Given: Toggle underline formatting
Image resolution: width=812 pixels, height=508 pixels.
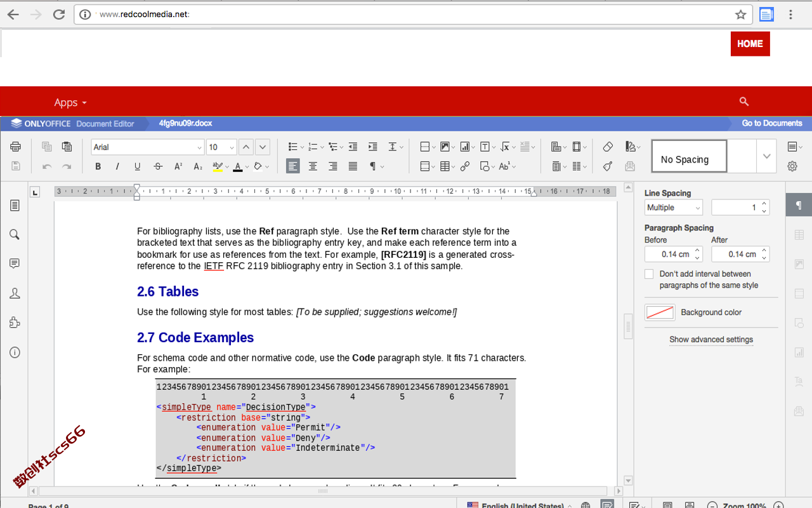Looking at the screenshot, I should pyautogui.click(x=137, y=166).
